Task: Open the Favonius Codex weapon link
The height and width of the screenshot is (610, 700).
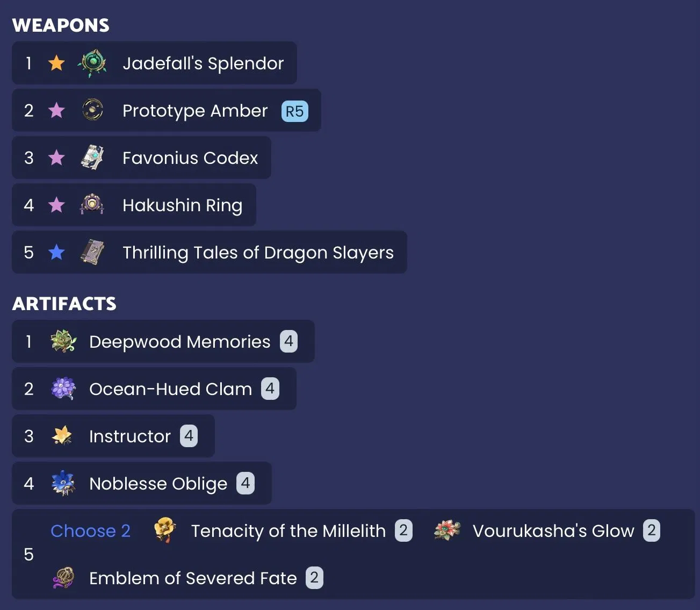Action: [190, 158]
